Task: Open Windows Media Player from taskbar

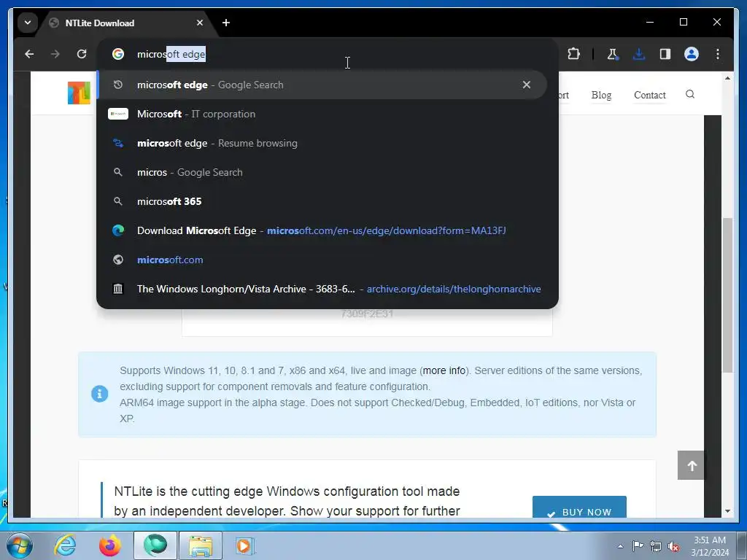Action: pos(245,545)
